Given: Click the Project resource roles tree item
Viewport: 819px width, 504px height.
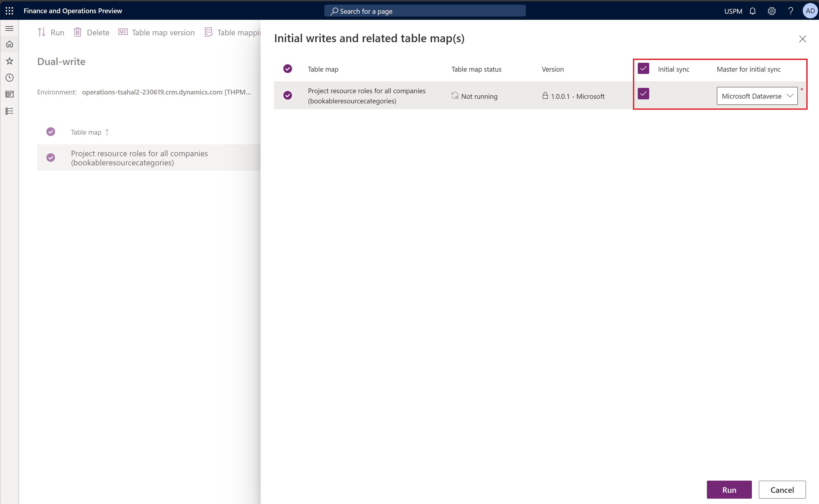Looking at the screenshot, I should pyautogui.click(x=139, y=157).
